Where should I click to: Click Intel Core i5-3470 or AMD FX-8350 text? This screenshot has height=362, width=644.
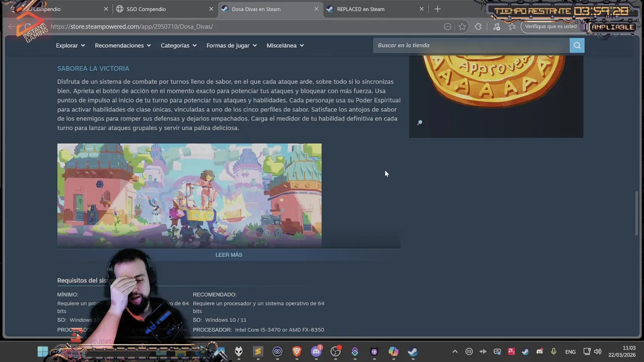[x=279, y=330]
